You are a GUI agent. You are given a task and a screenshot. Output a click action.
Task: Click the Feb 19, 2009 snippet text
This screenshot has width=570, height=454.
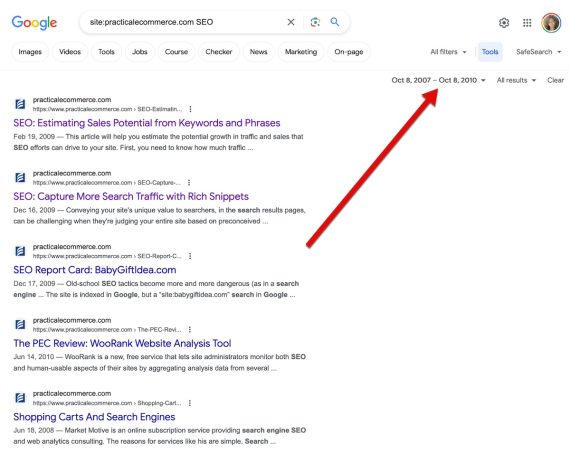point(158,142)
